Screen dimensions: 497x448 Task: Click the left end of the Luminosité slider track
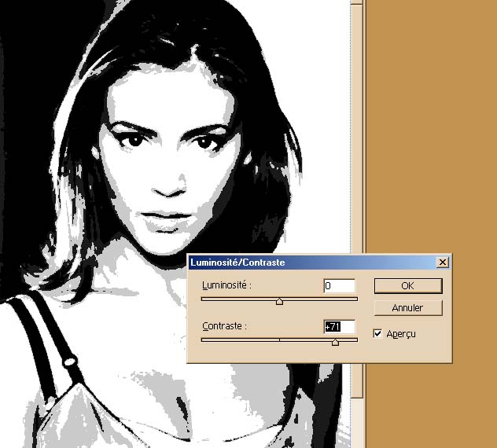204,299
